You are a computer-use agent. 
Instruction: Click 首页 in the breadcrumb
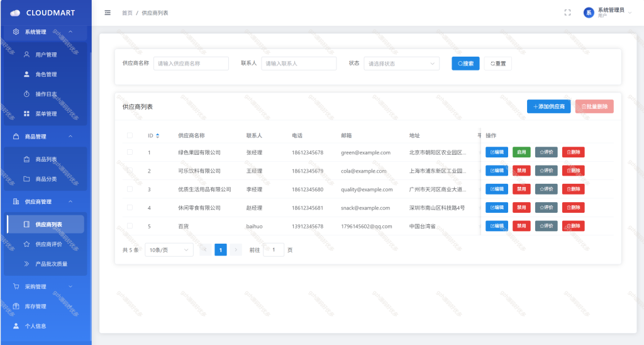(x=127, y=13)
